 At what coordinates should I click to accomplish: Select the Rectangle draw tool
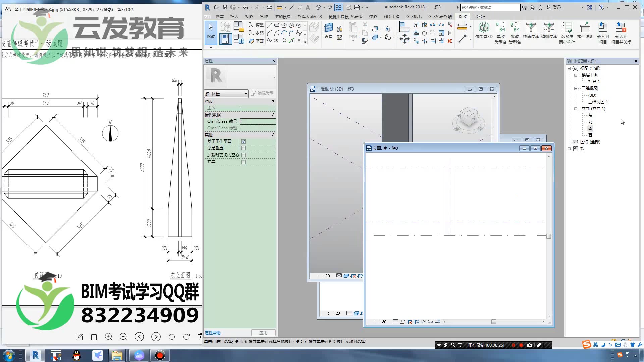[277, 25]
